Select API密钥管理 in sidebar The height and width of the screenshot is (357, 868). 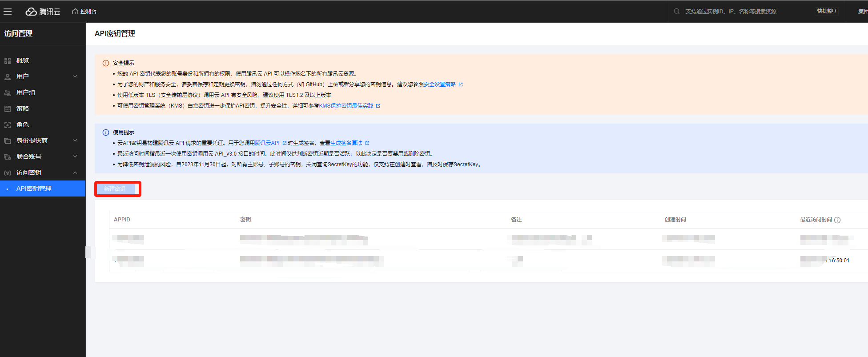click(34, 189)
